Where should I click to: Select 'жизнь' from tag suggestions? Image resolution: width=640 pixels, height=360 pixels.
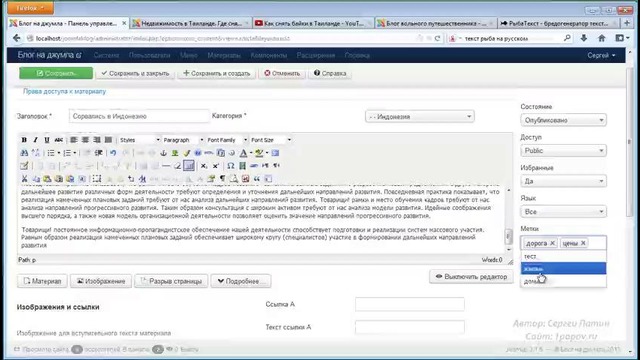(x=563, y=269)
